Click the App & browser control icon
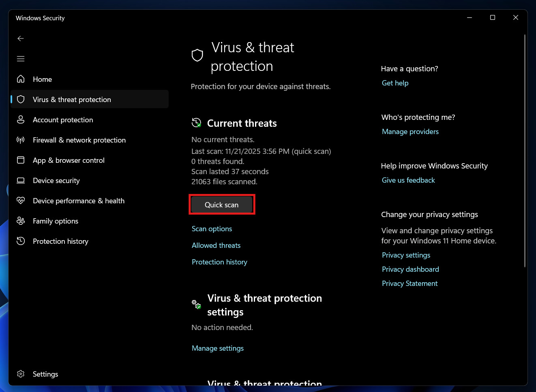Viewport: 536px width, 392px height. pos(21,160)
